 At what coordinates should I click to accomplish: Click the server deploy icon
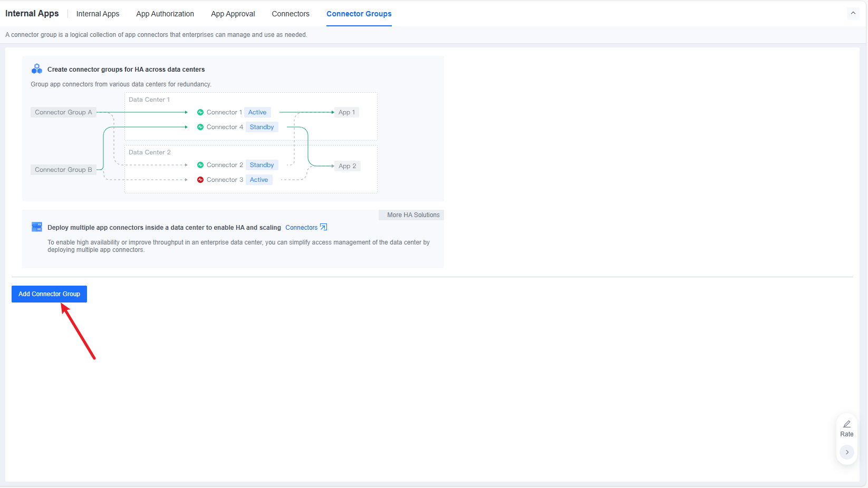click(37, 227)
